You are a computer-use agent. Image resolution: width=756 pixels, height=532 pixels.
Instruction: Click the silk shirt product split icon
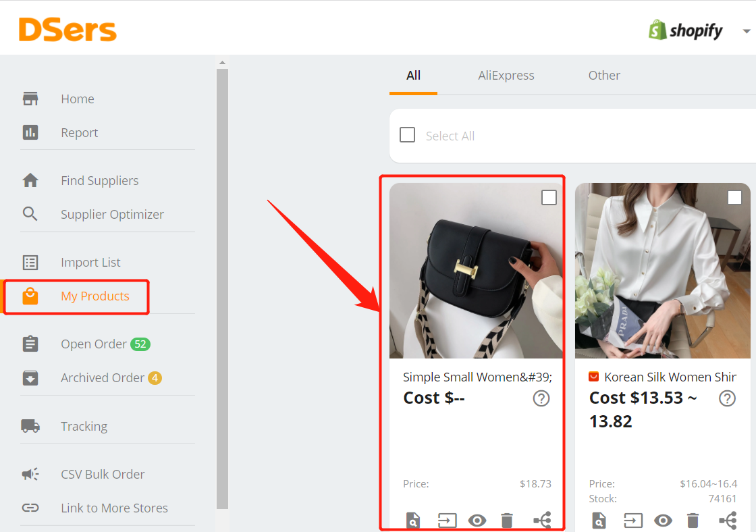pos(728,521)
